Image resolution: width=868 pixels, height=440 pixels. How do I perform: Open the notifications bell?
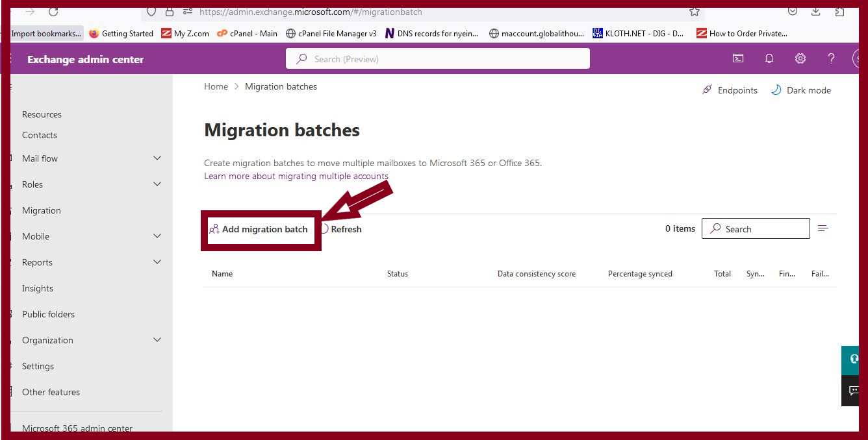pos(769,58)
